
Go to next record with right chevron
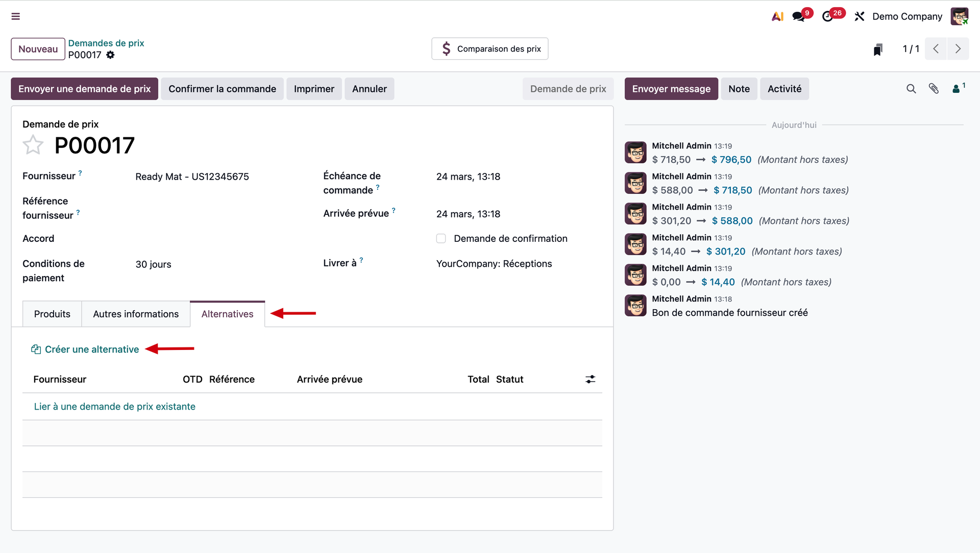(x=958, y=49)
